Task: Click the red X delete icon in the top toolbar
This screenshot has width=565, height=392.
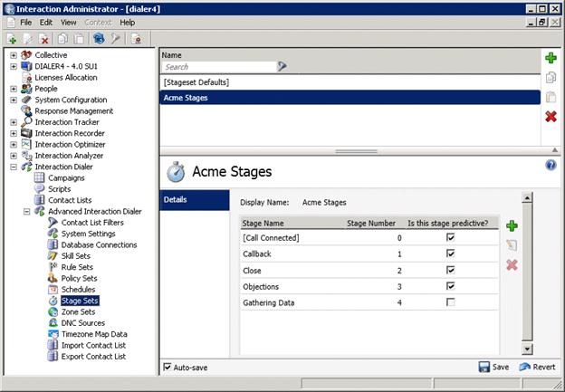Action: pyautogui.click(x=44, y=40)
